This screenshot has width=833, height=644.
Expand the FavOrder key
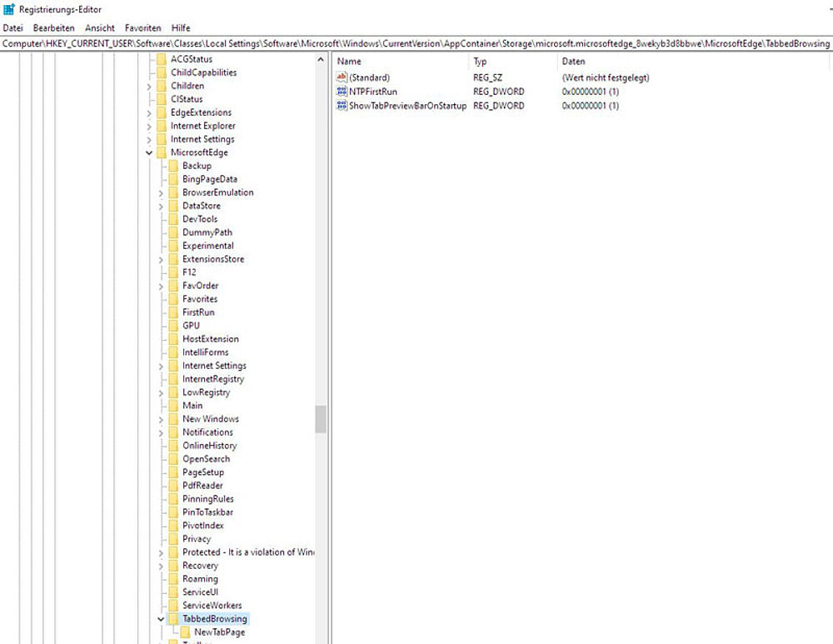pos(161,286)
